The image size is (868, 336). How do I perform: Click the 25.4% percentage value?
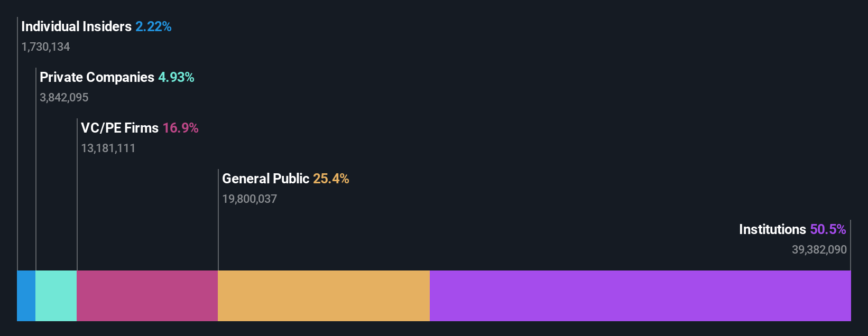click(331, 179)
